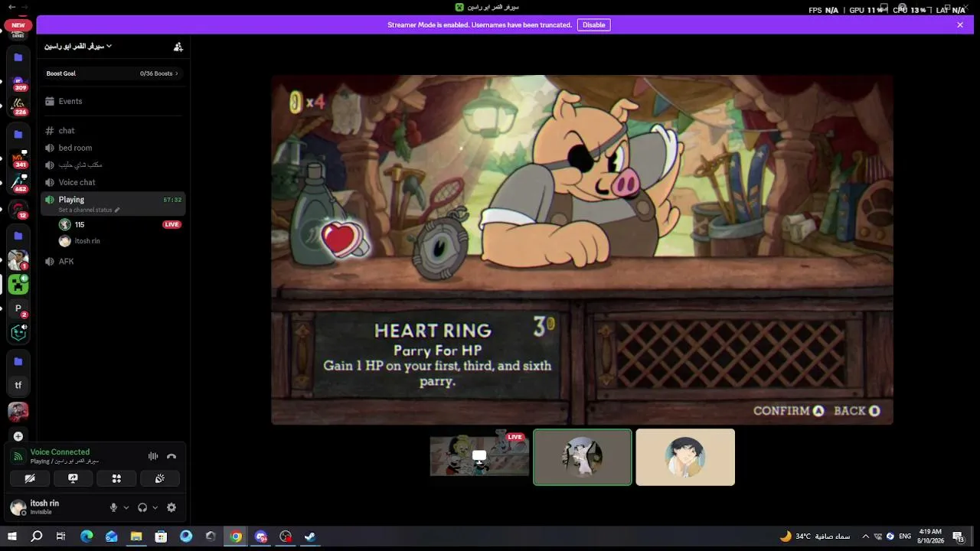Join the Voice chat channel
This screenshot has width=980, height=551.
coord(113,182)
